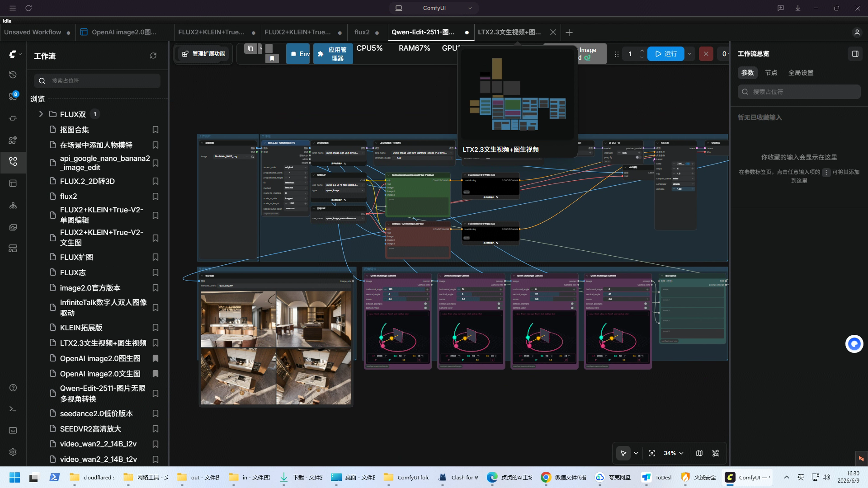Viewport: 868px width, 488px height.
Task: Select the 节点 tab in overview panel
Action: 771,73
